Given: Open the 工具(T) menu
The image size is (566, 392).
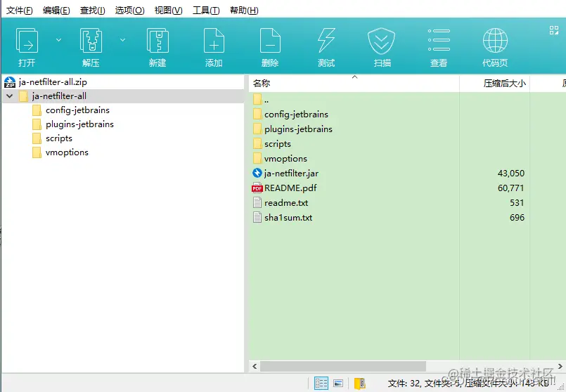Looking at the screenshot, I should [206, 10].
